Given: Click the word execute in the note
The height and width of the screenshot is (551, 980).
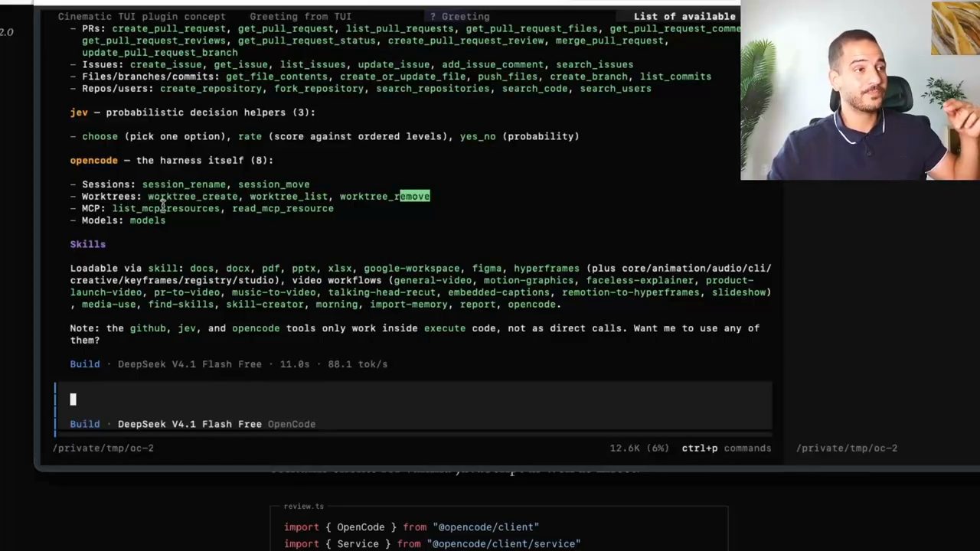Looking at the screenshot, I should 445,328.
